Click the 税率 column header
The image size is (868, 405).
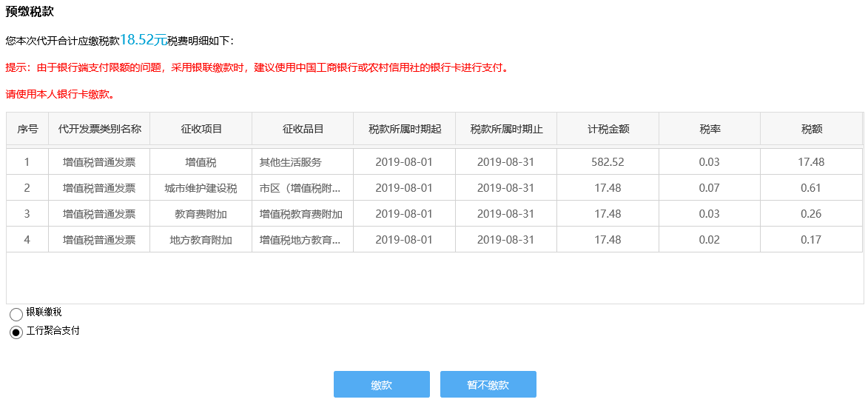pyautogui.click(x=710, y=129)
